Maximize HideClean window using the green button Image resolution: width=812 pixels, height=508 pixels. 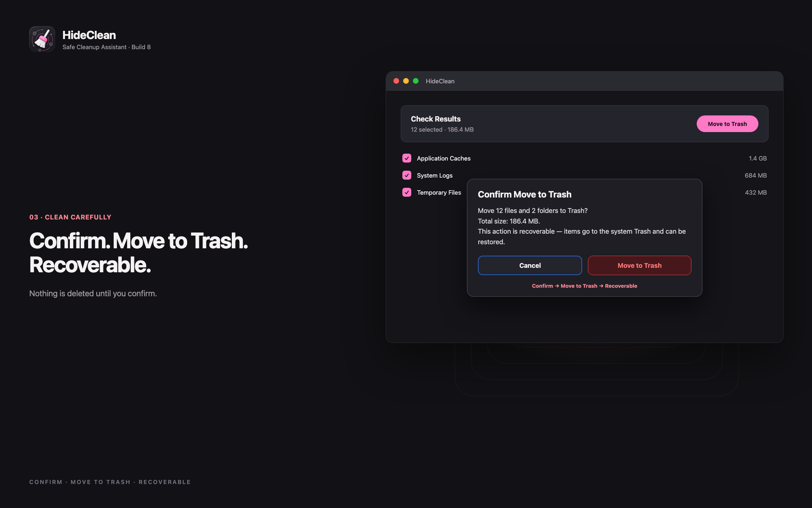pos(416,81)
